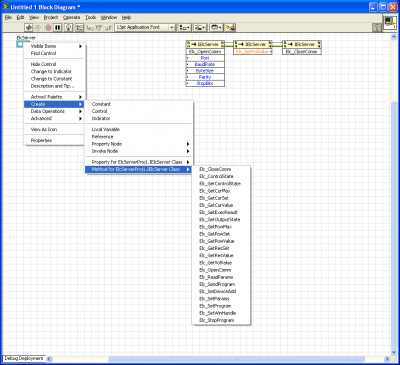Open the View menu
Viewport: 400px width, 365px height.
click(34, 17)
